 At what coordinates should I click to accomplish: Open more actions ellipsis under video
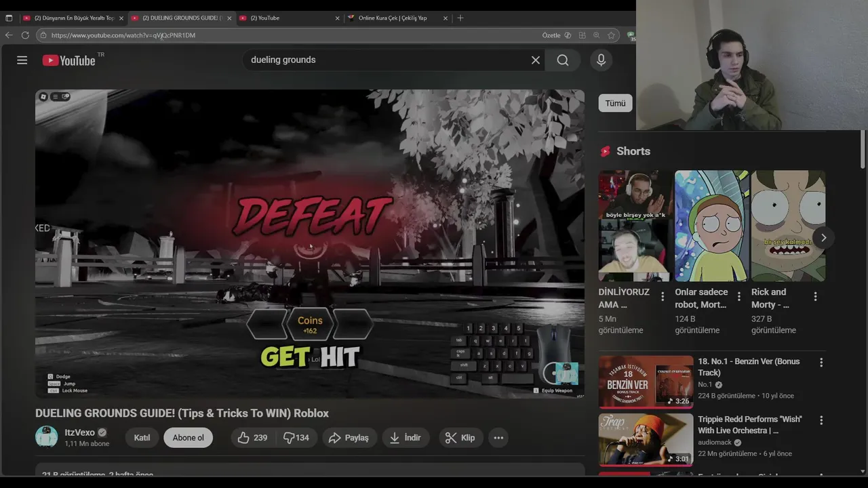498,438
